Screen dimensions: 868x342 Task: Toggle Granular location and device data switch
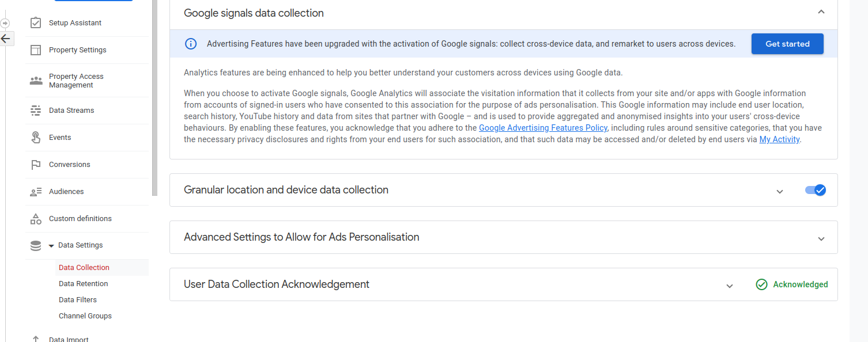point(816,190)
